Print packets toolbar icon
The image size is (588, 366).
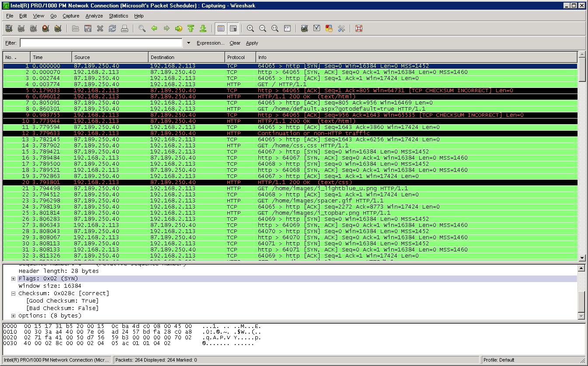click(125, 28)
